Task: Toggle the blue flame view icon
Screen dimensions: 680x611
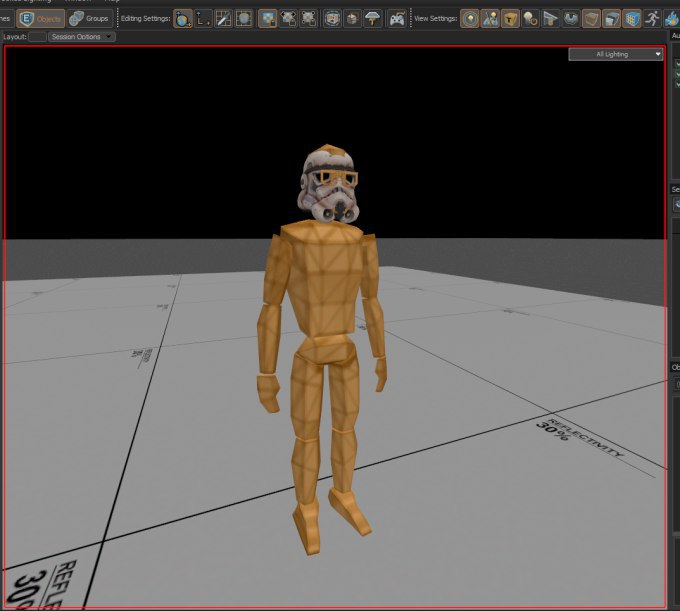Action: click(x=671, y=19)
